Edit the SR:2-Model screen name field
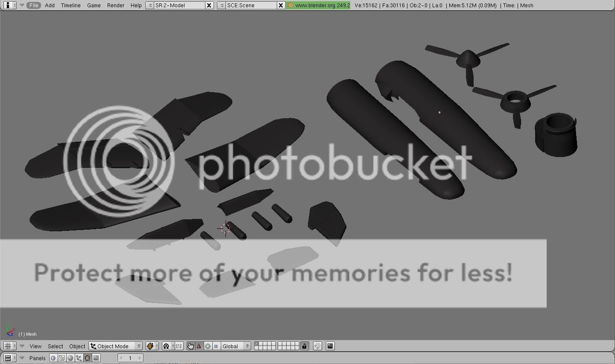 pyautogui.click(x=179, y=5)
